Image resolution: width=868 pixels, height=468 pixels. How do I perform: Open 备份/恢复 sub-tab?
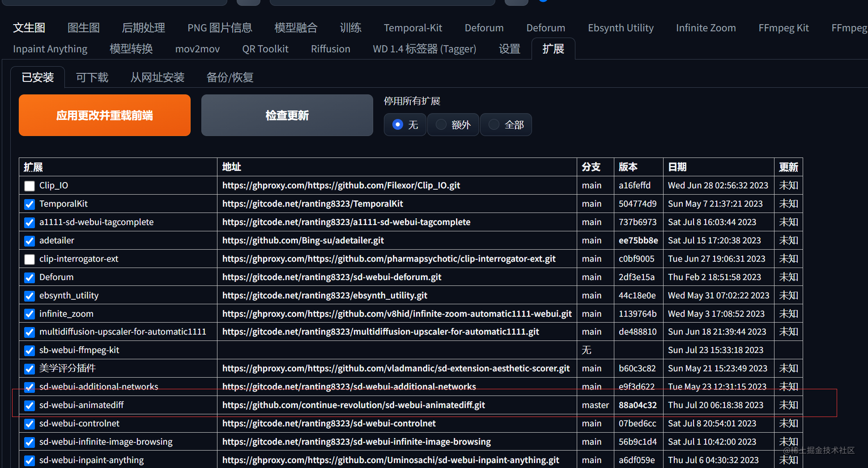pos(230,77)
